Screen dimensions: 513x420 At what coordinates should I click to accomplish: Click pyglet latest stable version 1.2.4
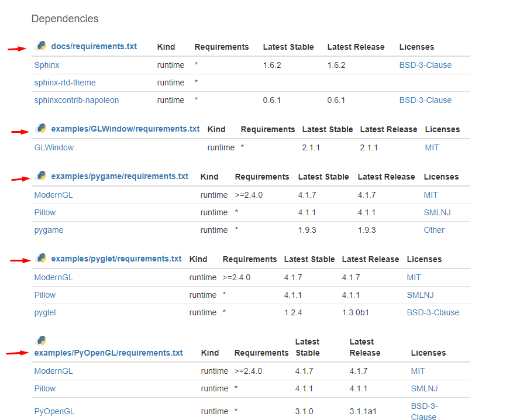[293, 313]
